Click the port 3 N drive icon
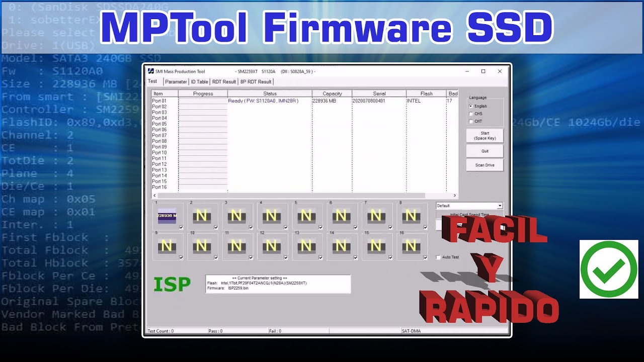 tap(236, 216)
